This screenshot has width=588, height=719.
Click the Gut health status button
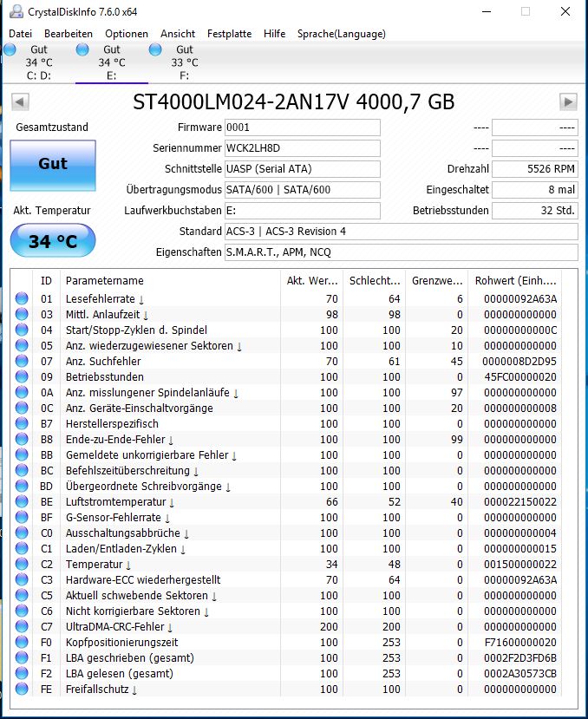(x=53, y=165)
